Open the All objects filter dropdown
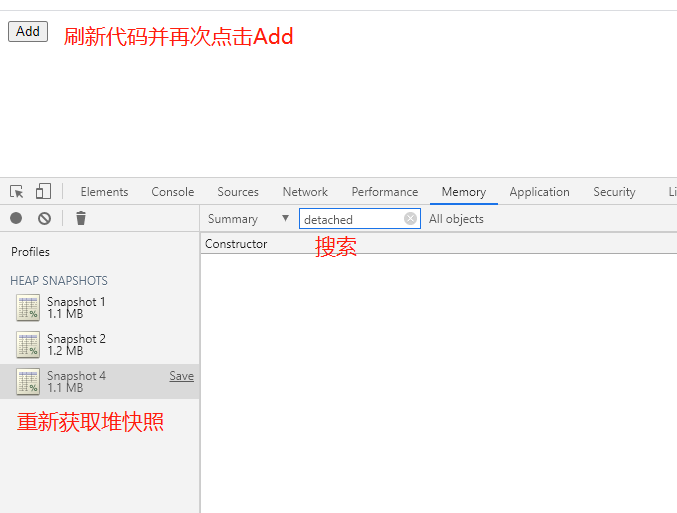Screen dimensions: 677x513 coord(456,219)
